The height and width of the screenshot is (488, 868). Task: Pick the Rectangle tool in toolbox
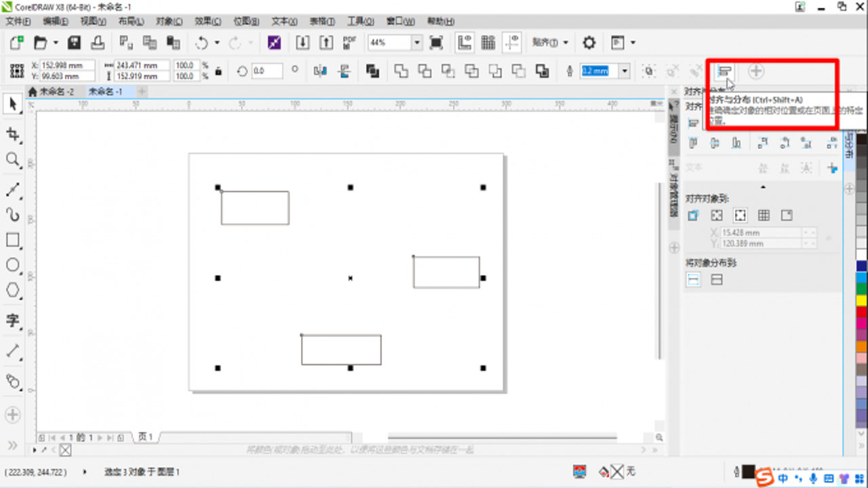point(12,240)
